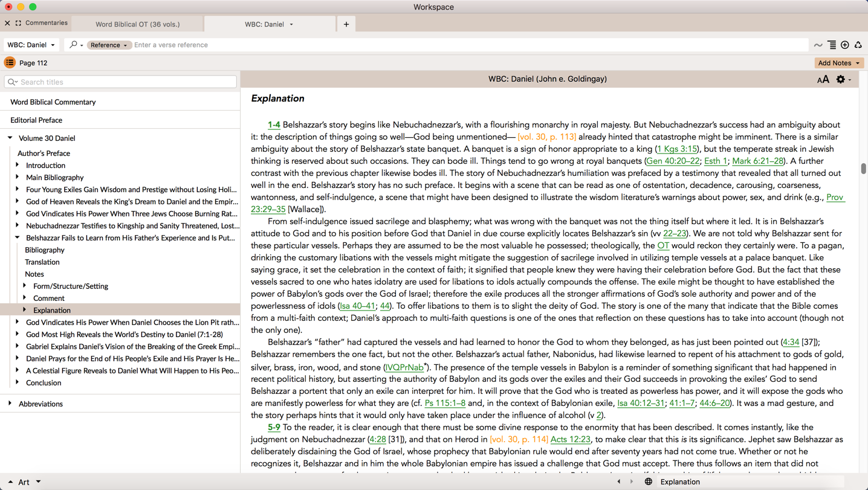Click the circled plus icon
The height and width of the screenshot is (490, 868).
point(845,45)
